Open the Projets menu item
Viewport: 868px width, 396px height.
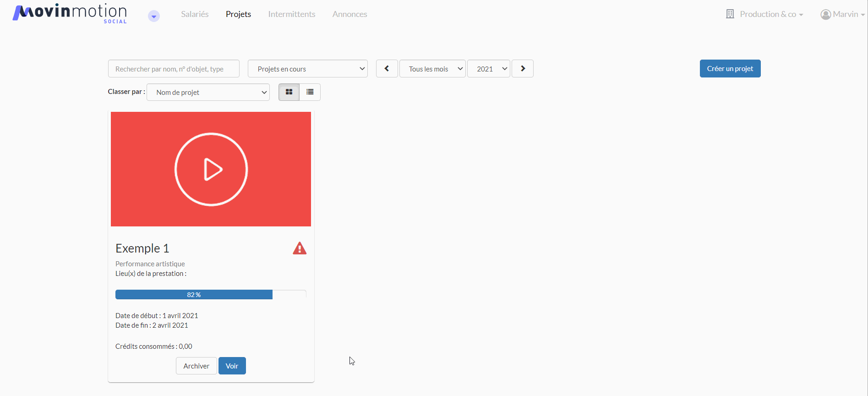click(238, 14)
